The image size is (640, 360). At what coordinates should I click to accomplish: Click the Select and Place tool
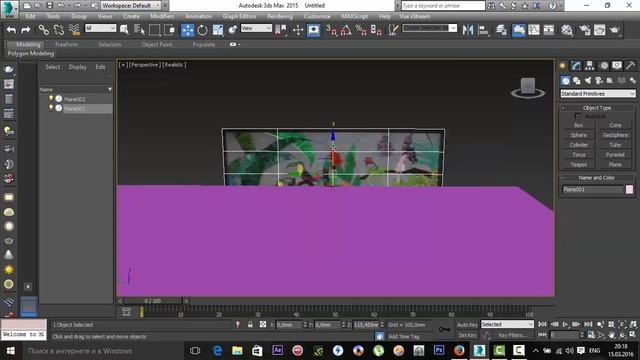pyautogui.click(x=233, y=30)
